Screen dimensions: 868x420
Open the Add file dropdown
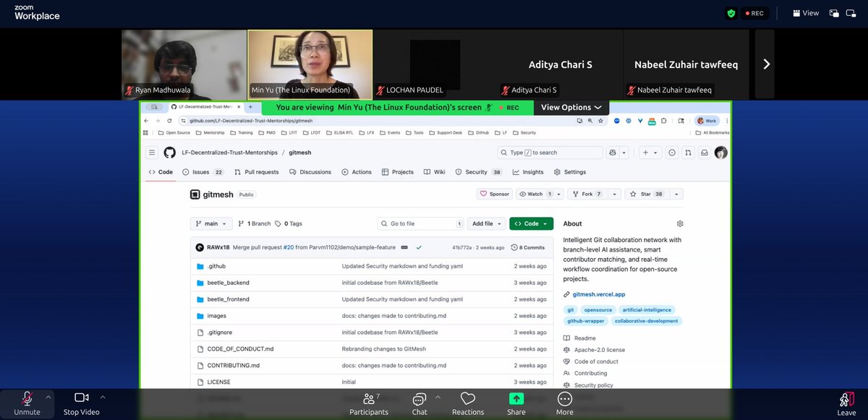point(487,223)
